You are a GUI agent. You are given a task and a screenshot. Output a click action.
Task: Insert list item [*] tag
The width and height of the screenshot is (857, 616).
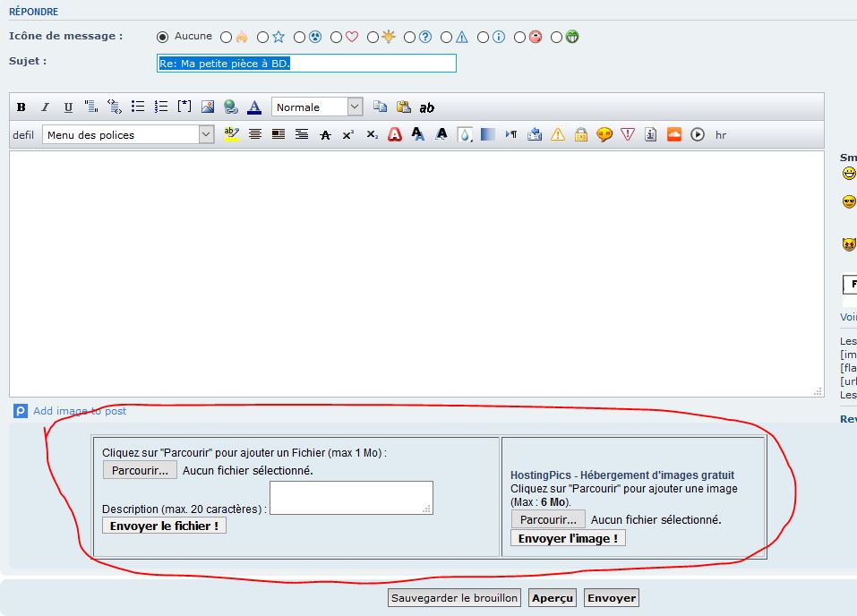(184, 106)
